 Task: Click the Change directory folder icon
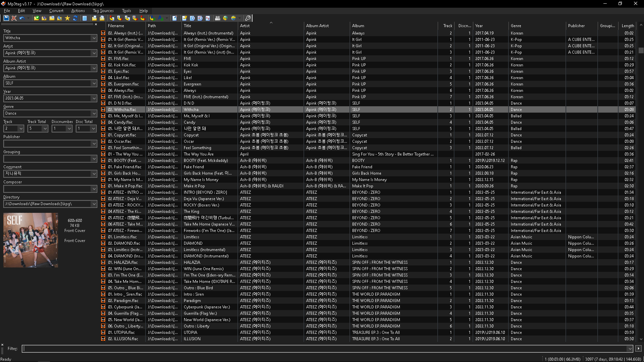click(x=36, y=18)
